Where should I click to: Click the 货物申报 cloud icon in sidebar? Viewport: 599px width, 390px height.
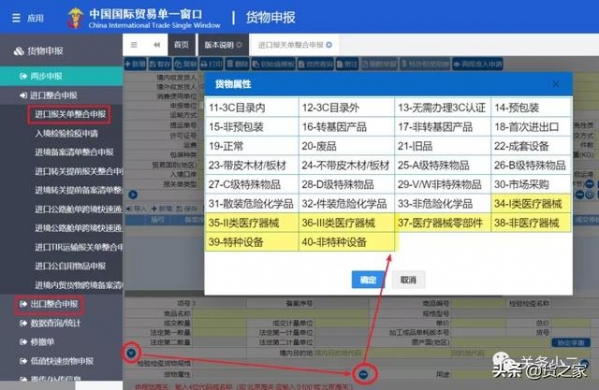[x=18, y=51]
